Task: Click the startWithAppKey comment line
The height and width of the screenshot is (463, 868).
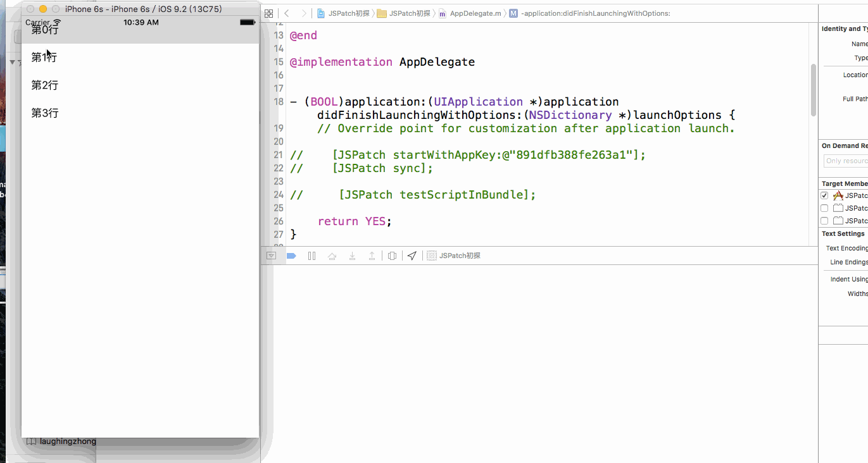Action: click(x=468, y=155)
